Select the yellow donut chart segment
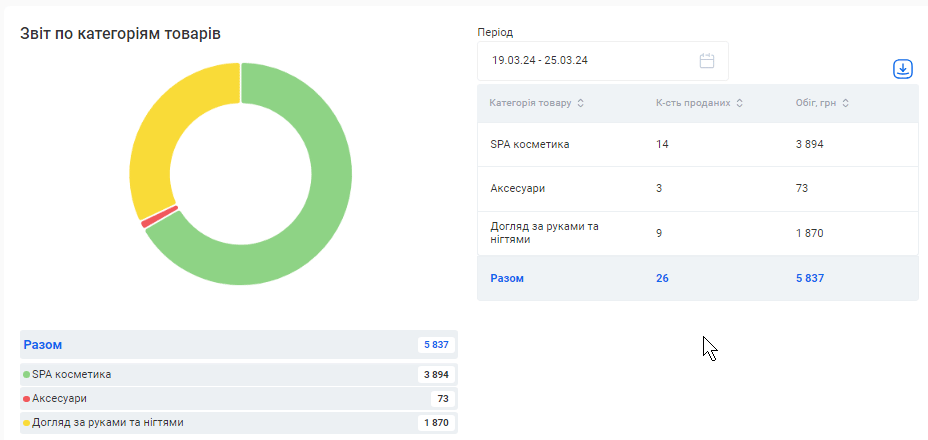The height and width of the screenshot is (440, 928). (x=165, y=130)
